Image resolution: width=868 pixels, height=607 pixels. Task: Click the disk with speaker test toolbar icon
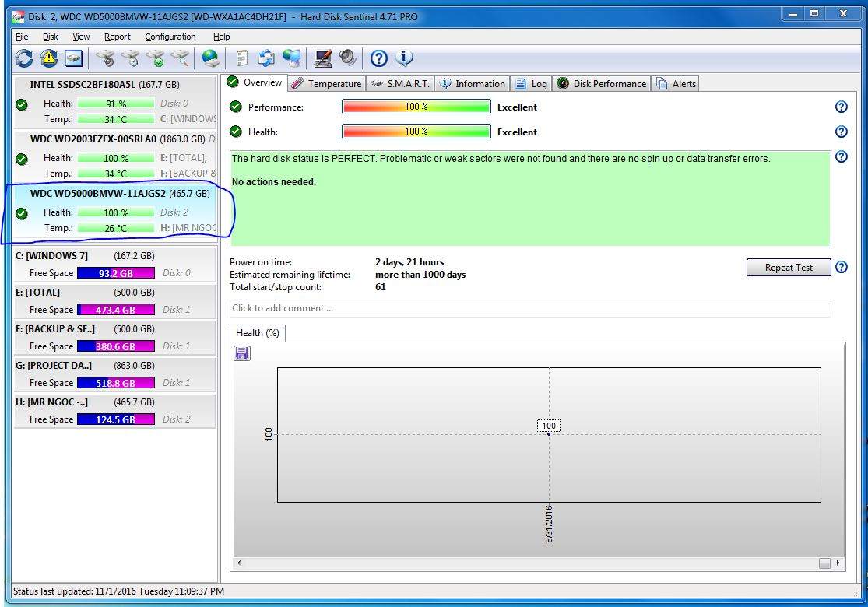point(105,58)
